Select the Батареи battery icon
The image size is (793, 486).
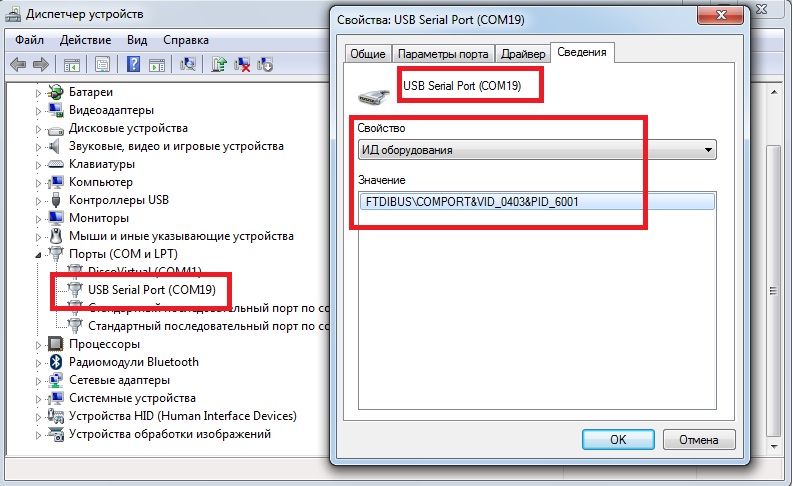[x=55, y=92]
